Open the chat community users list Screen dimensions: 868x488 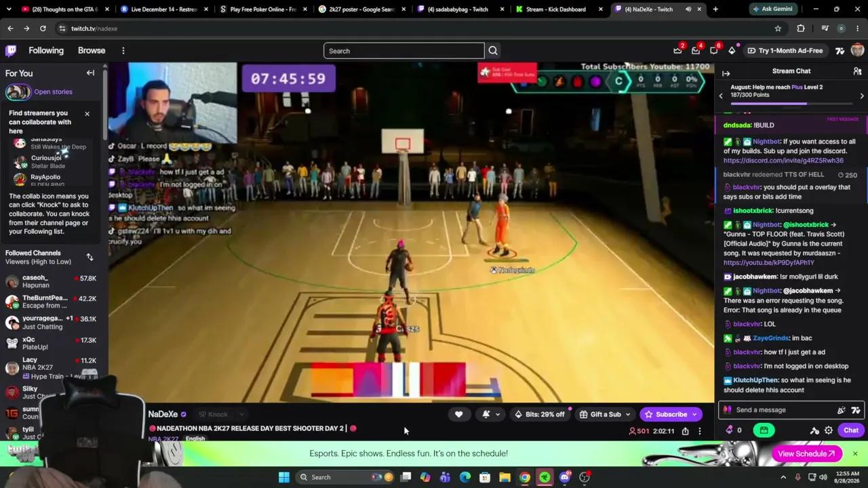click(x=857, y=71)
